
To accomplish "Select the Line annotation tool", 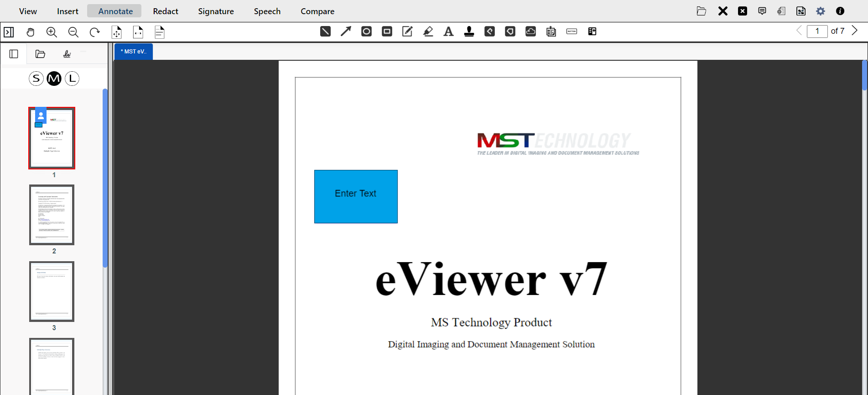I will tap(325, 32).
